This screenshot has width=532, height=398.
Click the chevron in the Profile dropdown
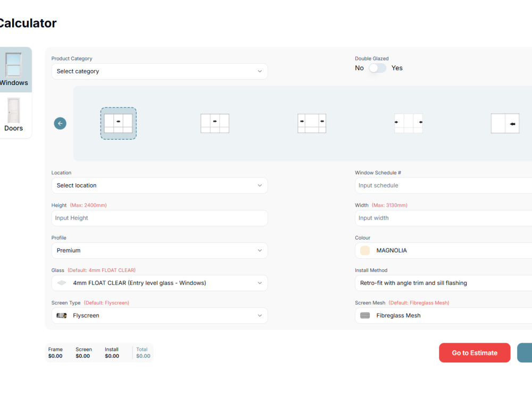[260, 250]
